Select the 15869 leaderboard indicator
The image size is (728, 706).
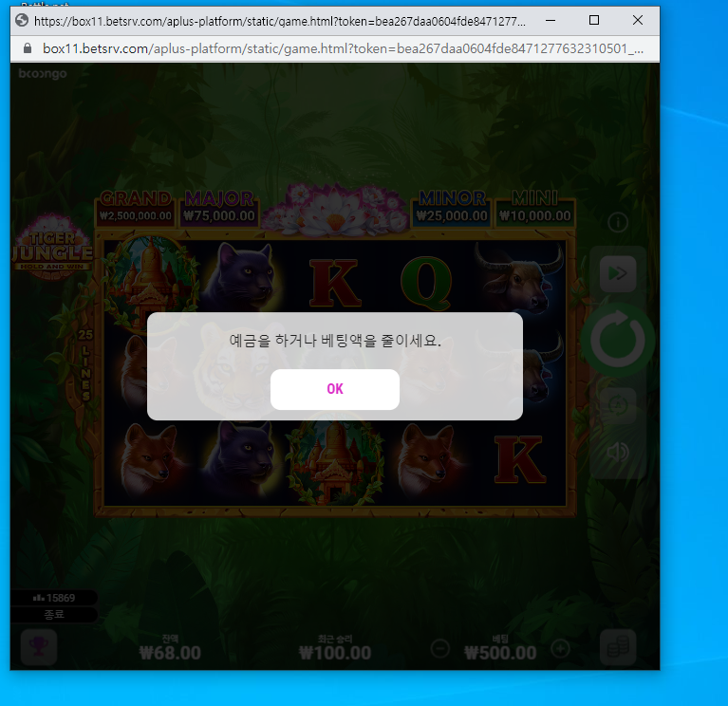[54, 598]
